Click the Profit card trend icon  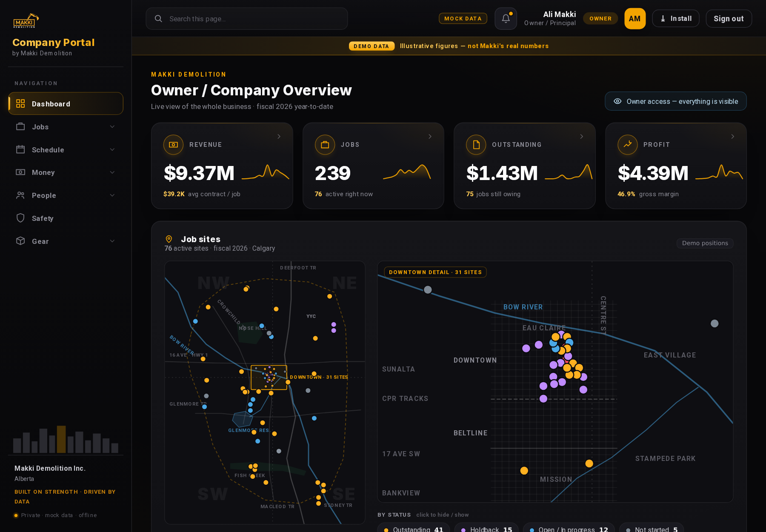628,145
